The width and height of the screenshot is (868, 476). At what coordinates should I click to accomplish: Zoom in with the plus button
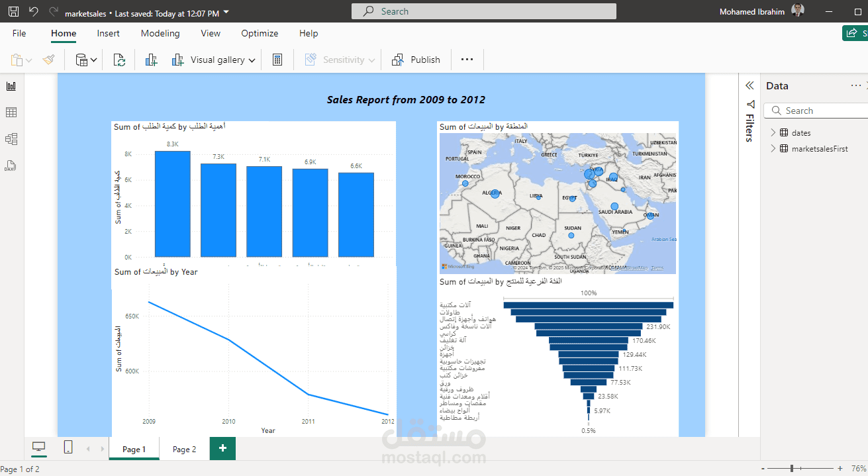point(839,469)
